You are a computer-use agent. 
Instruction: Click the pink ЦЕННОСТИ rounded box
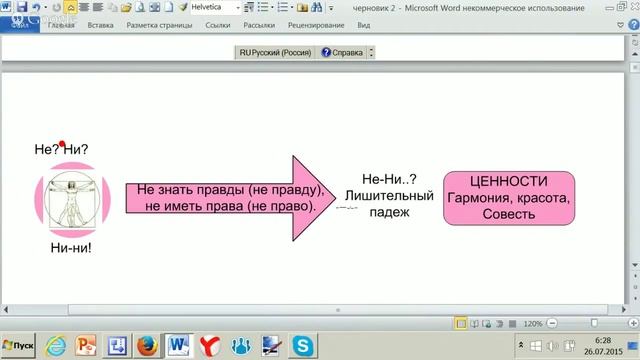point(509,198)
